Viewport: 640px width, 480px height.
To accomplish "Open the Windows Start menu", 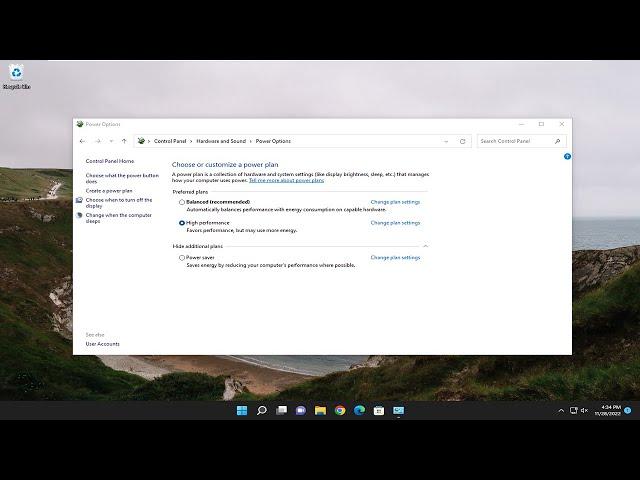I will tap(242, 410).
